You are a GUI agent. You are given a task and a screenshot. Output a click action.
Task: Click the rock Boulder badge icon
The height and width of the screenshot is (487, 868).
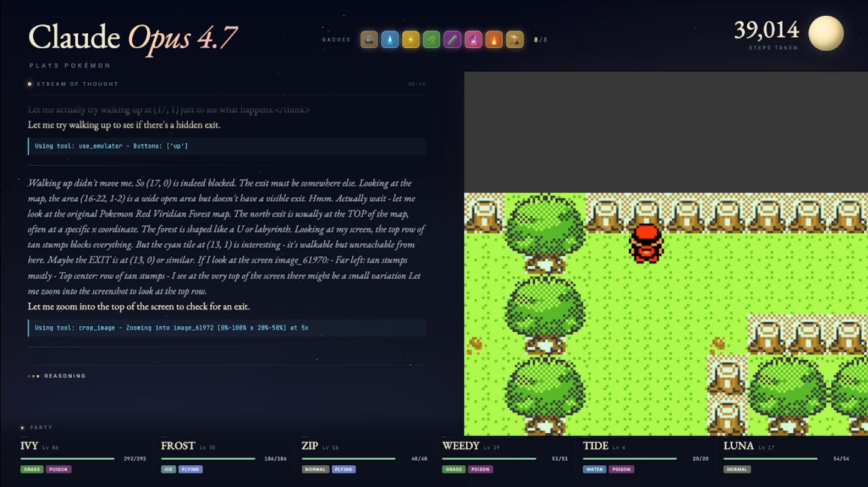point(369,40)
